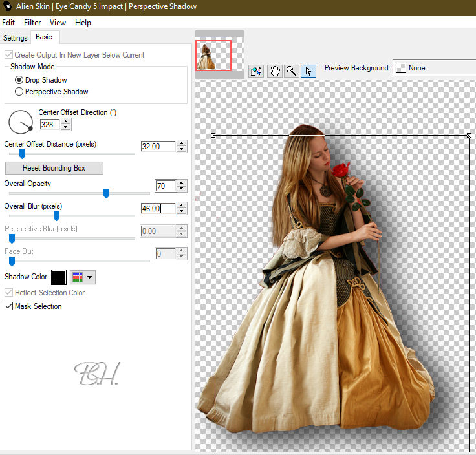Select the arrow pointer tool

pos(308,70)
